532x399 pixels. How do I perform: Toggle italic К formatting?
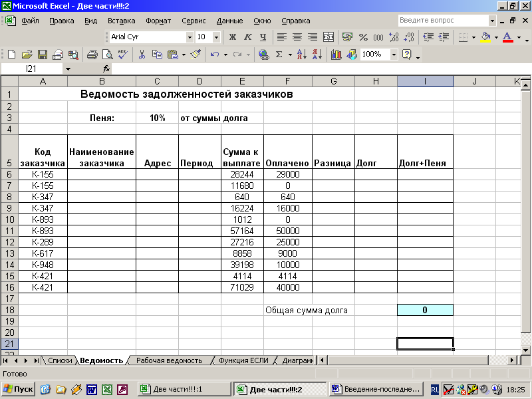point(248,37)
